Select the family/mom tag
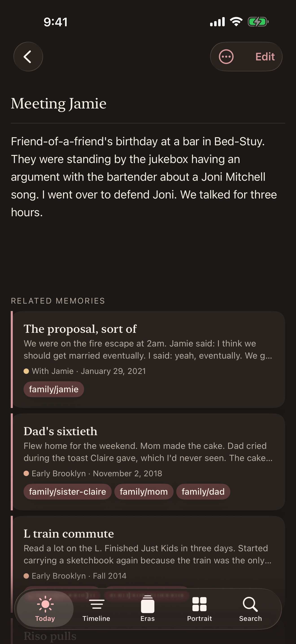This screenshot has height=644, width=296. tap(144, 491)
